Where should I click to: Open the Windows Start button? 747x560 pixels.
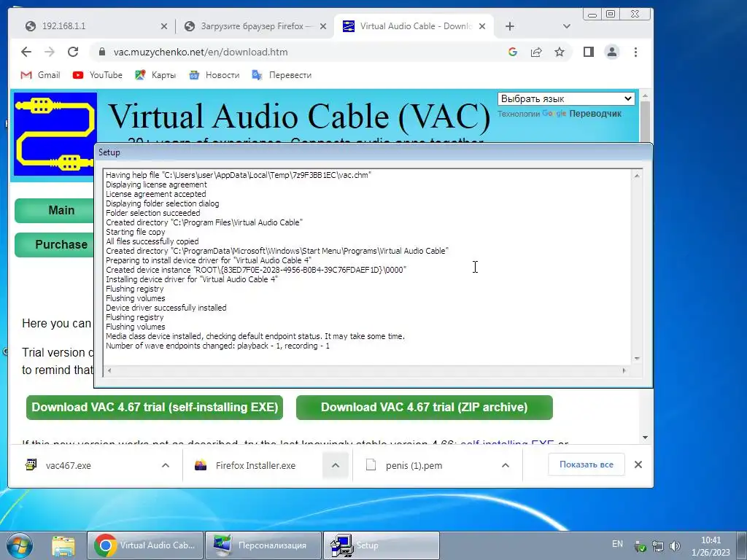pos(20,545)
